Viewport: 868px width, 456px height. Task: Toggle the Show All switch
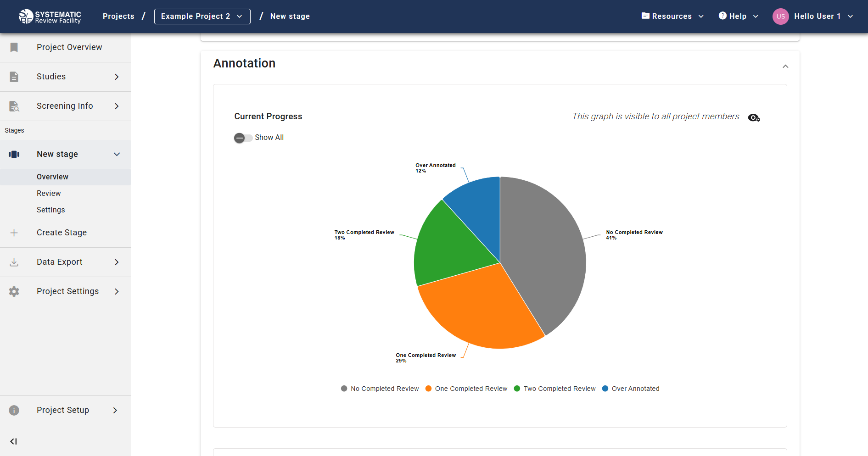click(x=243, y=138)
